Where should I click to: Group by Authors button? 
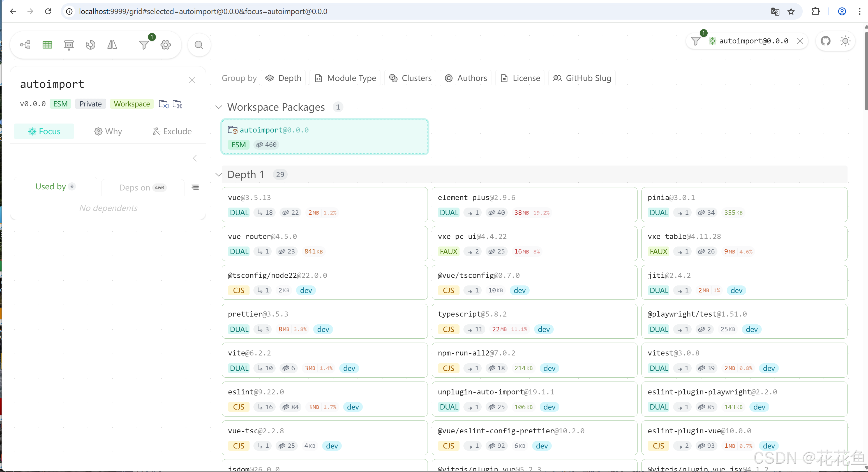466,78
